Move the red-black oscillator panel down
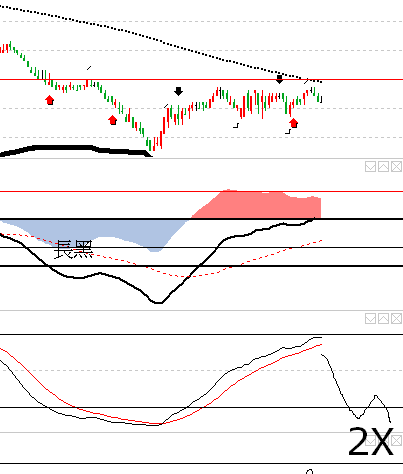Image resolution: width=403 pixels, height=474 pixels. click(370, 319)
